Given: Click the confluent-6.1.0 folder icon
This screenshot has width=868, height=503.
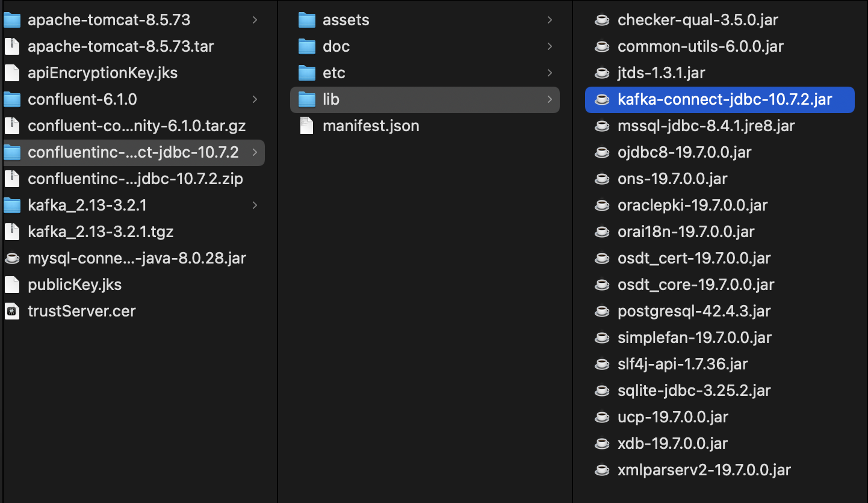Looking at the screenshot, I should 12,99.
